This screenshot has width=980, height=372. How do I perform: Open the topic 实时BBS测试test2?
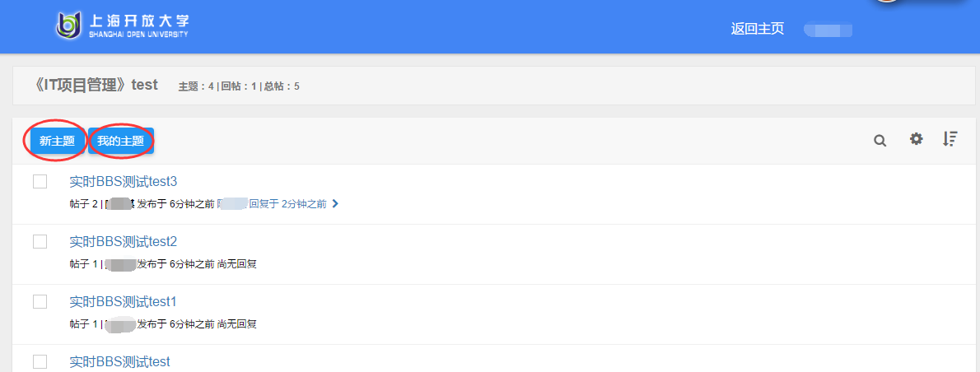tap(124, 241)
